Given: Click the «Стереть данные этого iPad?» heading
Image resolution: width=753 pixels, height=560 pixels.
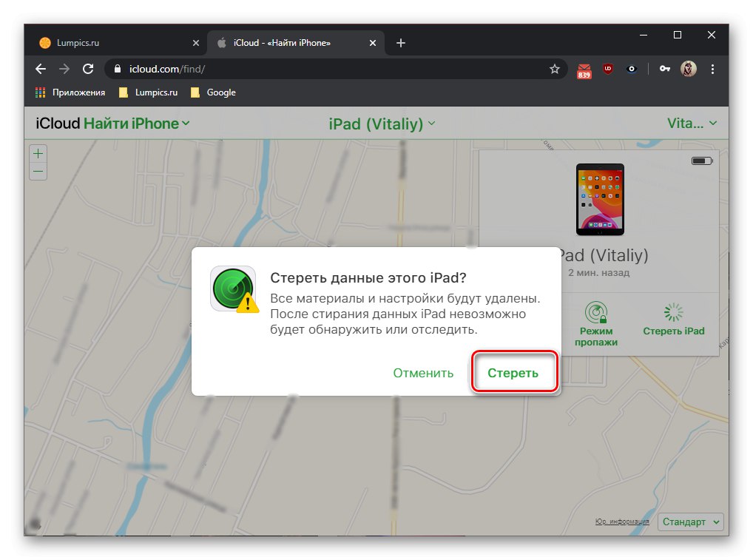Looking at the screenshot, I should click(368, 277).
